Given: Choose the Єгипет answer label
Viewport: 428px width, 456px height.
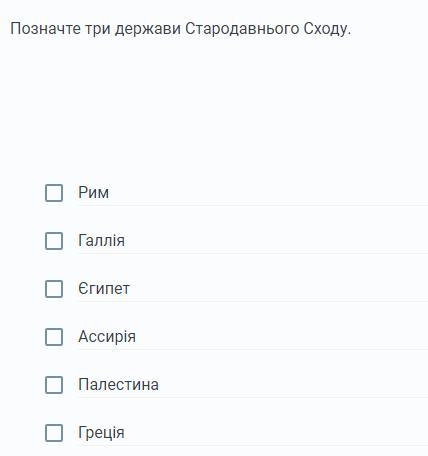Looking at the screenshot, I should point(104,289).
